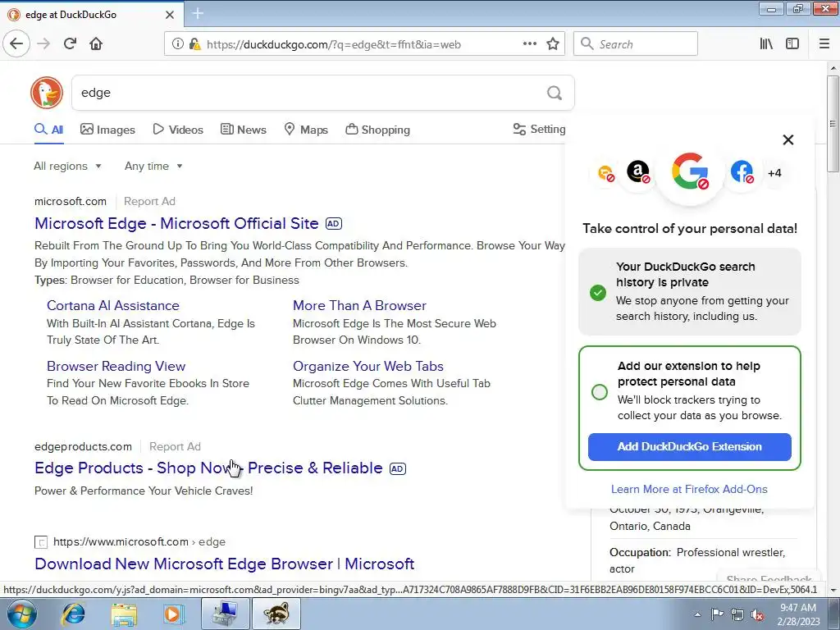Click scrollbar down arrow at bottom
The image size is (840, 630).
coord(833,591)
